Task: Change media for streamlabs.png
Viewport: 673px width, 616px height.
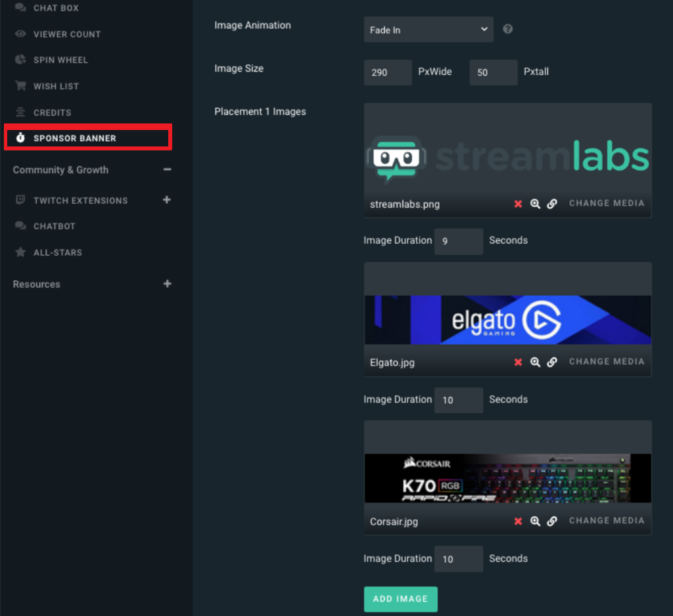Action: 607,204
